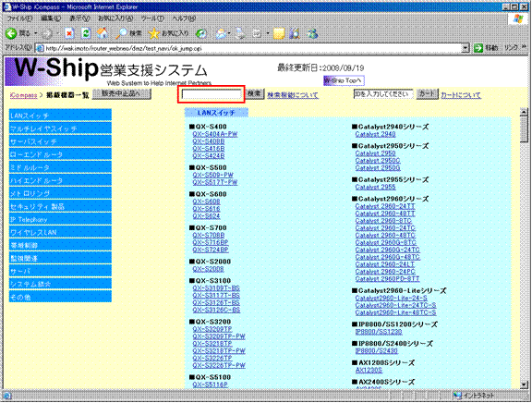This screenshot has width=532, height=403.
Task: Click the Stop icon with red X
Action: pyautogui.click(x=69, y=33)
